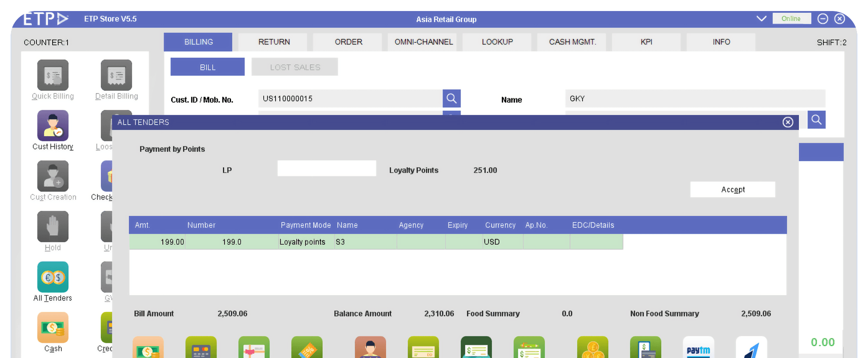Select the foreign currency coins tender icon
The image size is (868, 358).
592,348
